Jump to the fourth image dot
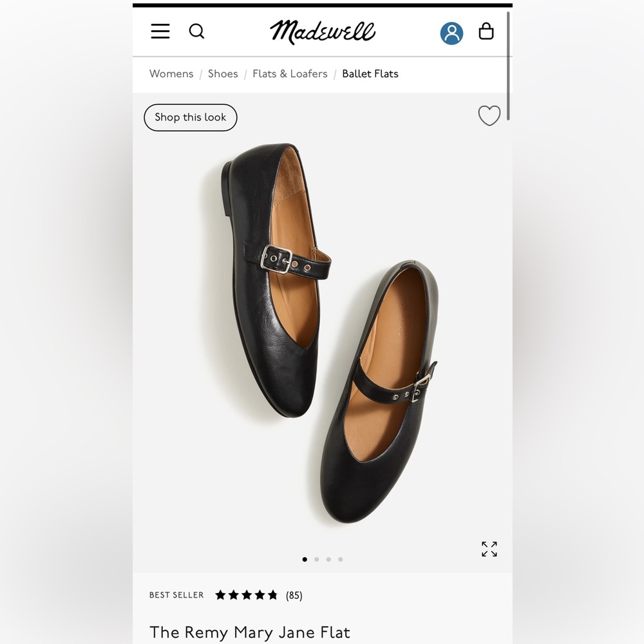Screen dimensions: 644x644 (x=340, y=559)
